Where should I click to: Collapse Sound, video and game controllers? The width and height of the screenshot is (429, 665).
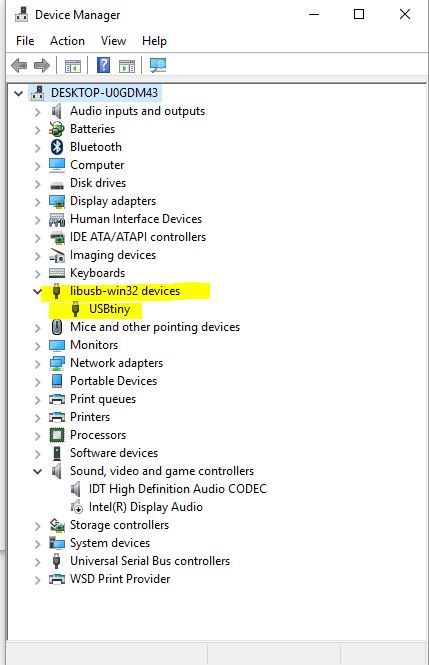click(38, 471)
